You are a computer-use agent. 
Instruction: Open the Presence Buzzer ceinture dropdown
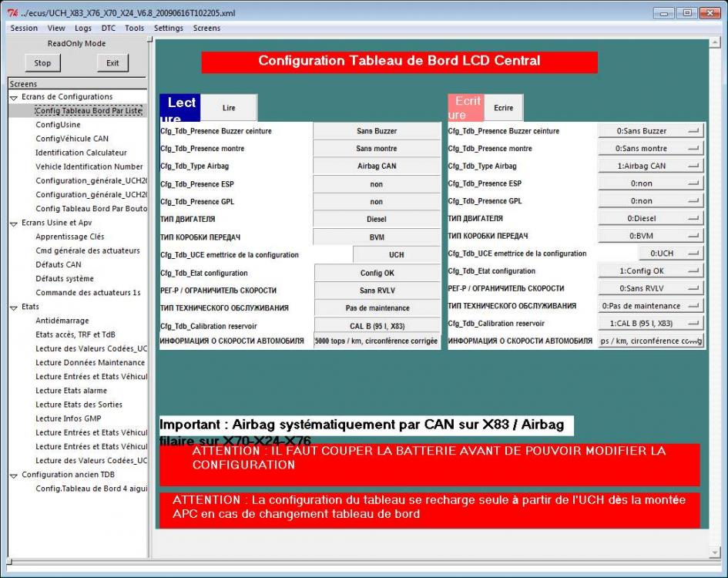click(x=650, y=131)
